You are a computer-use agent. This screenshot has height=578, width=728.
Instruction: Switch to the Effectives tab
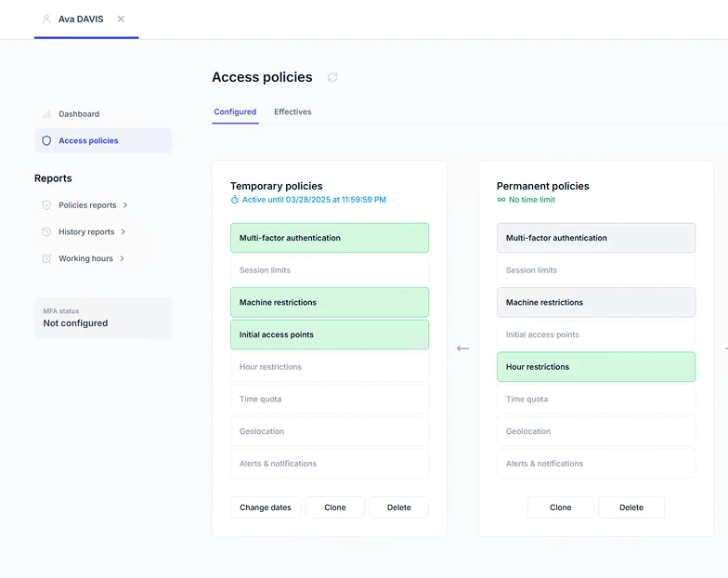292,112
